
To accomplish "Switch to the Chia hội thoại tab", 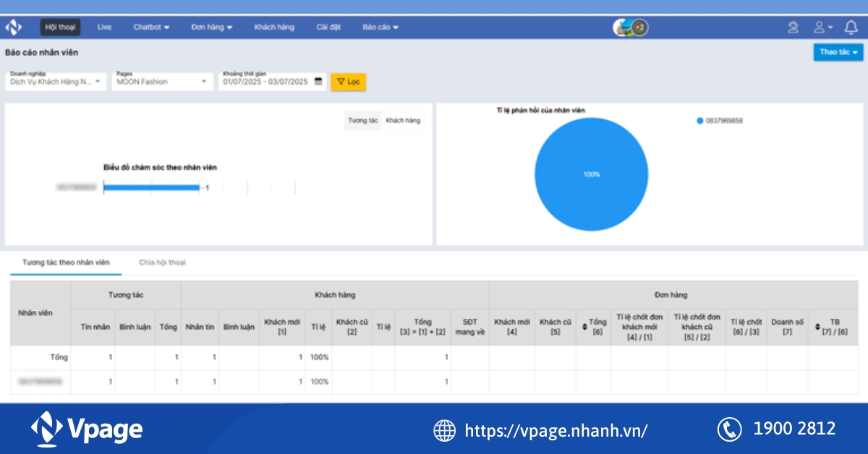I will coord(162,262).
